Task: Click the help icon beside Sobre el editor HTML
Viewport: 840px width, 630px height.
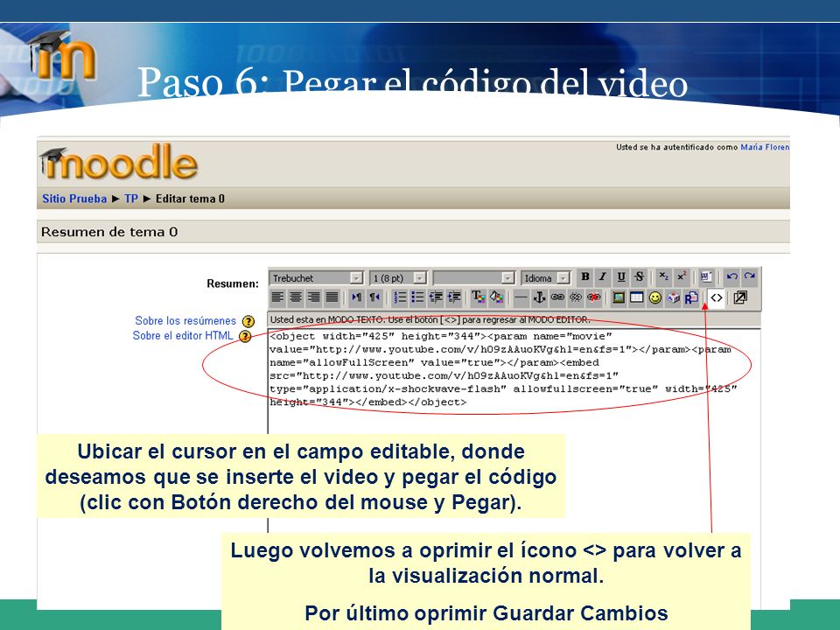Action: 245,336
